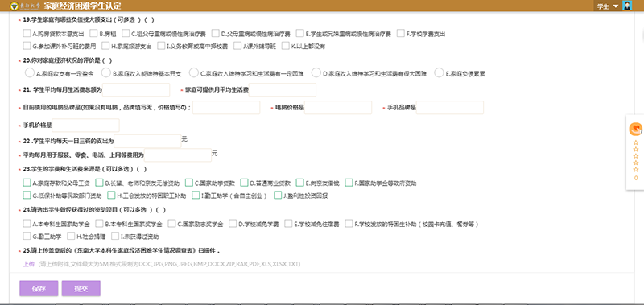Check G.勤工助学 in question 24
Screen dimensions: 644x305
tap(27, 236)
